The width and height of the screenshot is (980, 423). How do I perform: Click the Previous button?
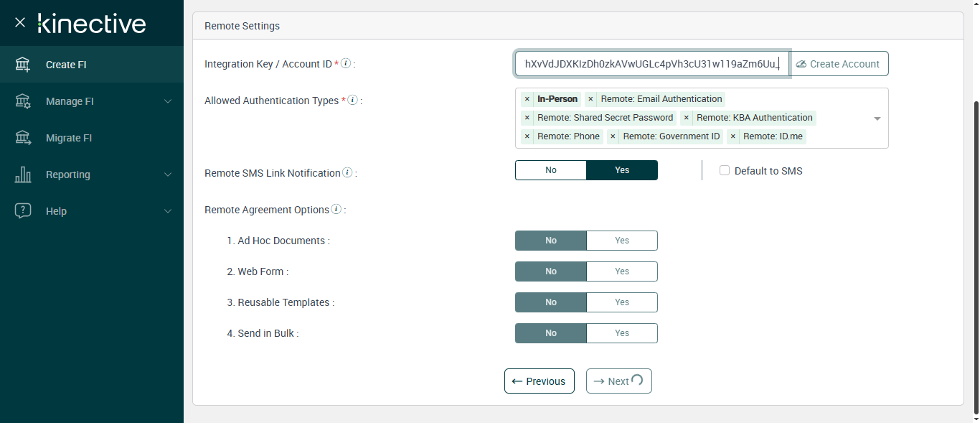click(539, 381)
